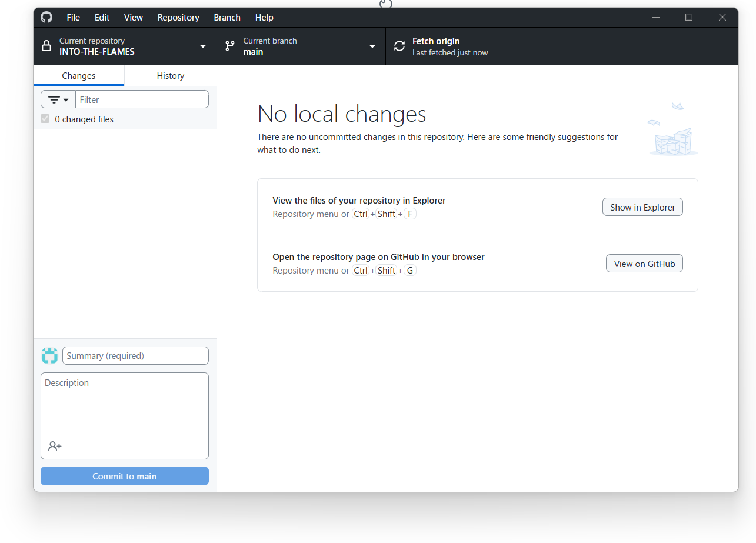
Task: Close the GitHub Desktop window
Action: (722, 17)
